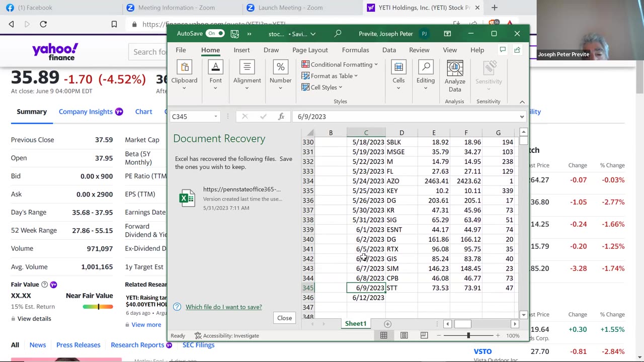
Task: Open the Help tab
Action: 477,50
